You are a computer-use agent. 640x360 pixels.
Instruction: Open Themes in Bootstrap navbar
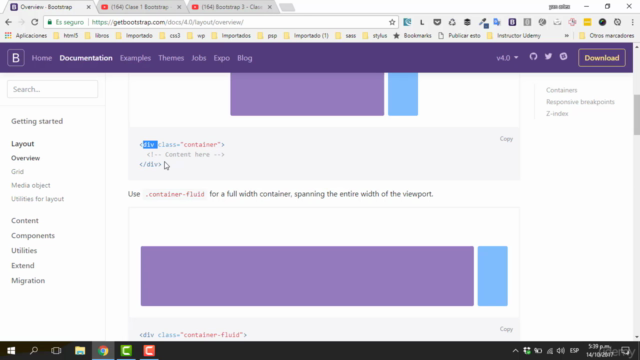(x=171, y=58)
